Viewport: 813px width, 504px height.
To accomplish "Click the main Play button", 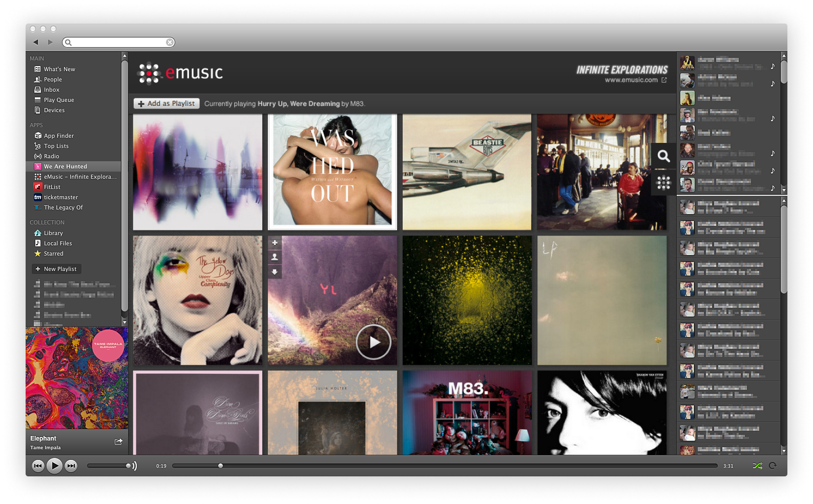I will pos(54,466).
